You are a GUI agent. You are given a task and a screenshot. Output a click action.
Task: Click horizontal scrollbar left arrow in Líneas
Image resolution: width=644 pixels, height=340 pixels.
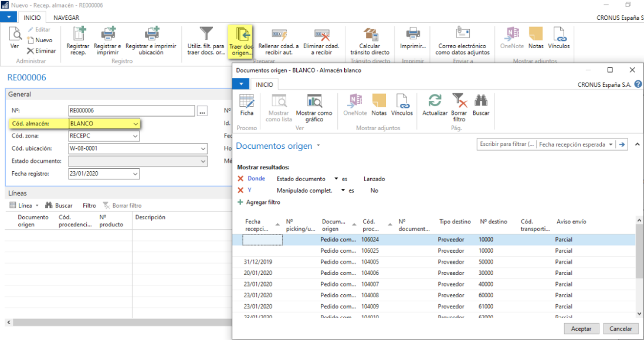(9, 322)
